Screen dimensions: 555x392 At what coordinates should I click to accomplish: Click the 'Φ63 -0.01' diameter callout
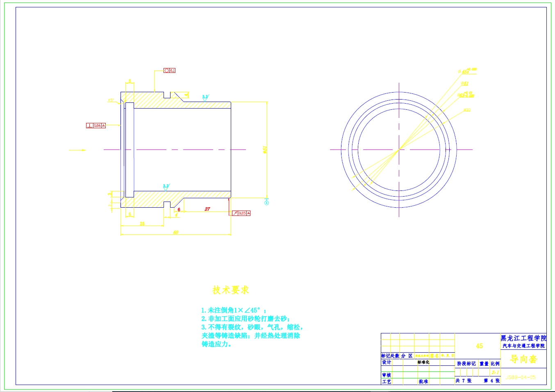[466, 95]
